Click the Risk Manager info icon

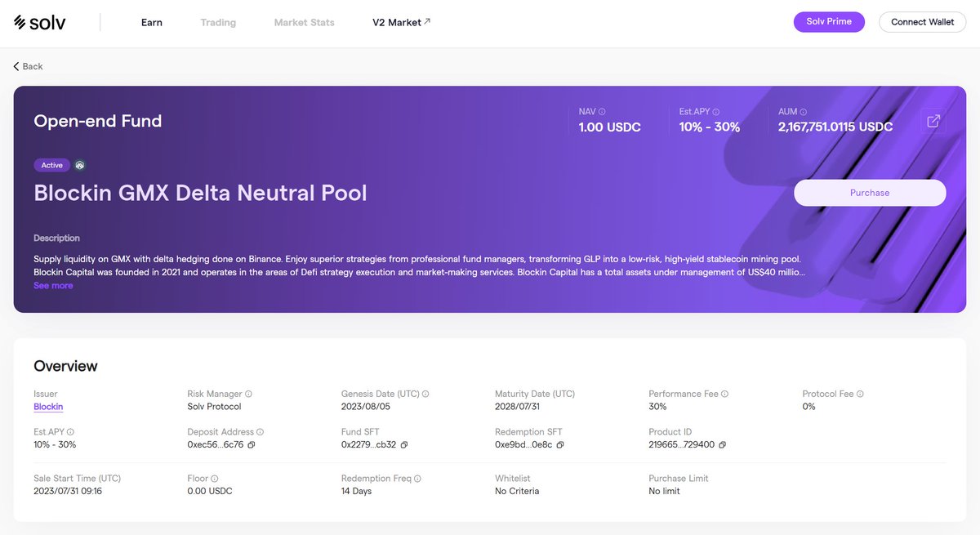click(x=248, y=394)
